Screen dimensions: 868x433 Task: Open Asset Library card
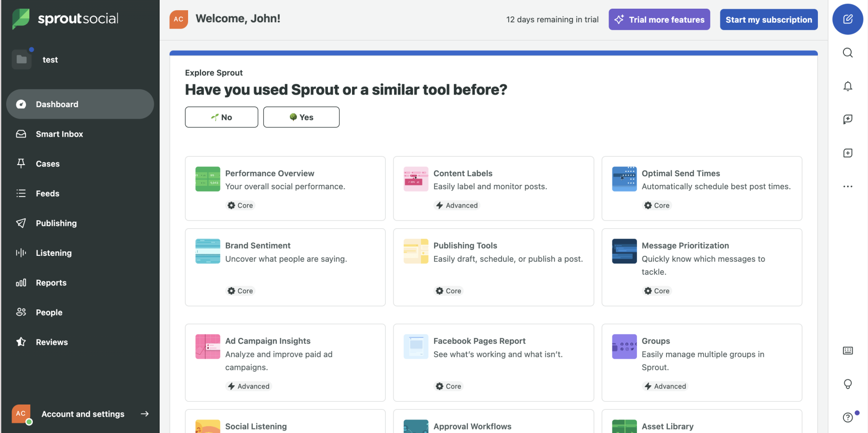point(702,421)
